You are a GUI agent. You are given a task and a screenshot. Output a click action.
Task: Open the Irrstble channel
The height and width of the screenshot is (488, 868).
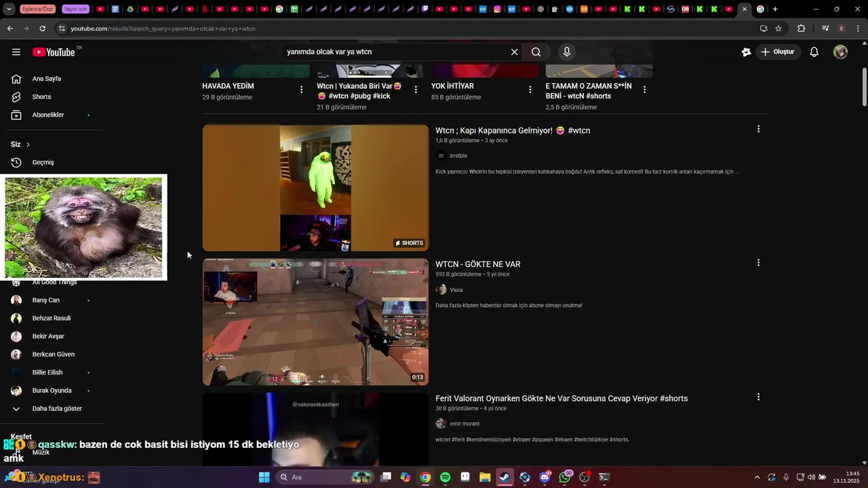pos(458,156)
